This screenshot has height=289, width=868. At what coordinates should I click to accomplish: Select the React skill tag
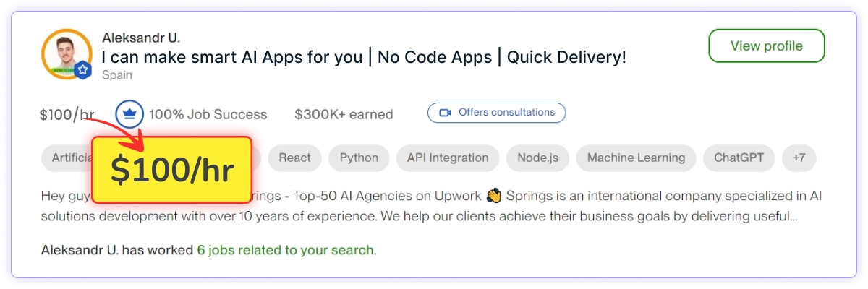[294, 158]
